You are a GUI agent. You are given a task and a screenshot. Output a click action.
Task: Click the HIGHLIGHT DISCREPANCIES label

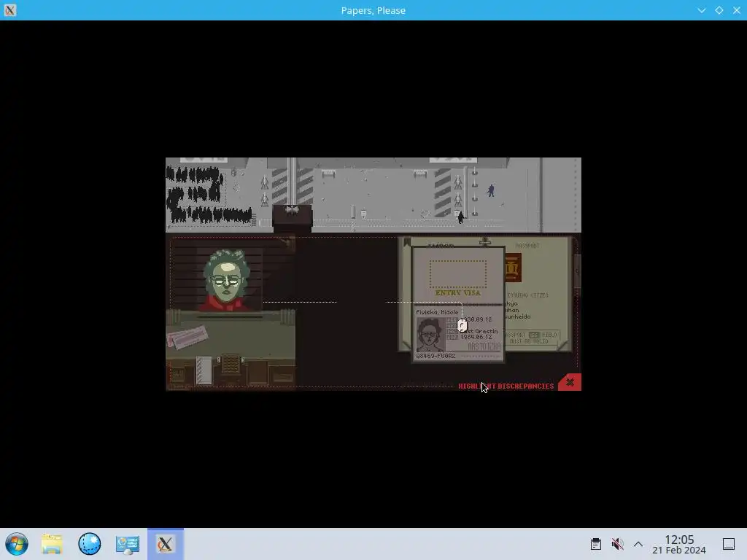click(x=506, y=386)
